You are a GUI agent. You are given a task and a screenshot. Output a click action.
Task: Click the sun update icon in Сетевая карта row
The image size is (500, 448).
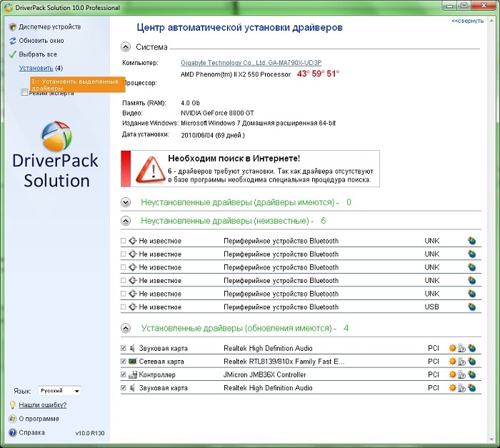[x=452, y=362]
